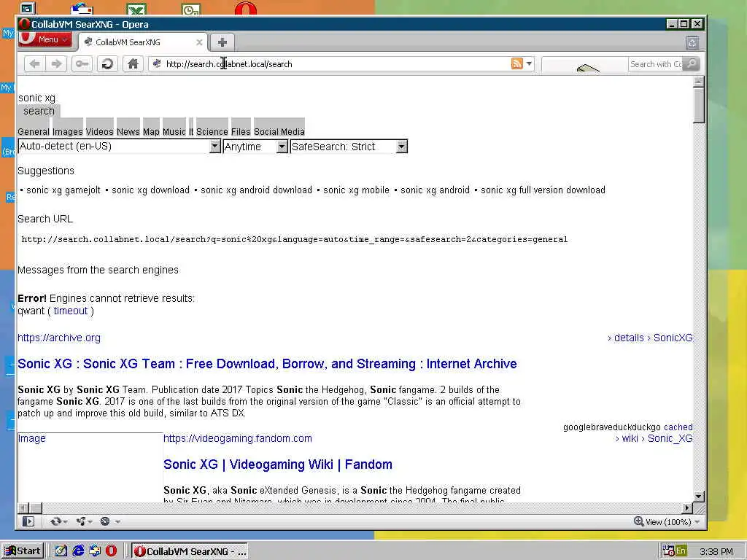The image size is (747, 560).
Task: Reload the page with the refresh button
Action: click(x=108, y=64)
